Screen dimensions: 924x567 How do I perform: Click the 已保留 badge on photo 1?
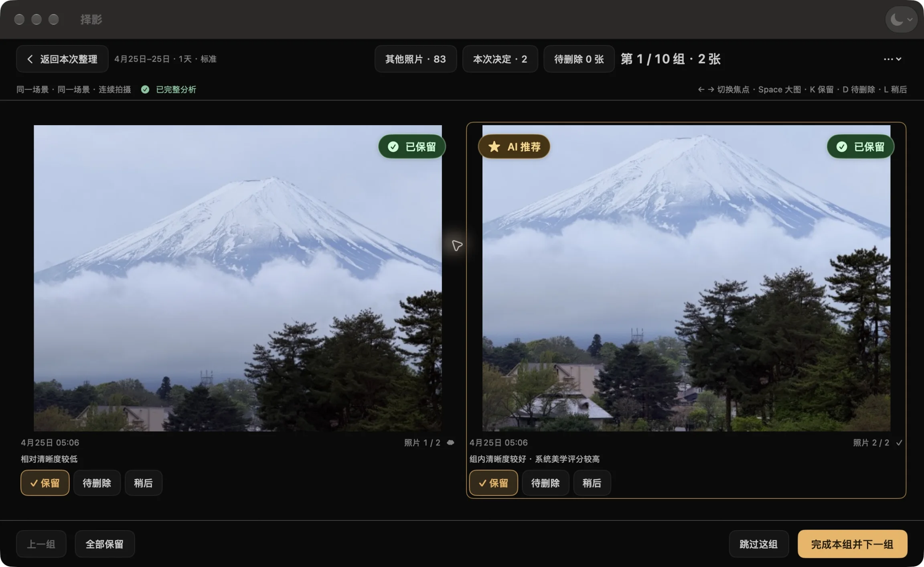coord(412,146)
